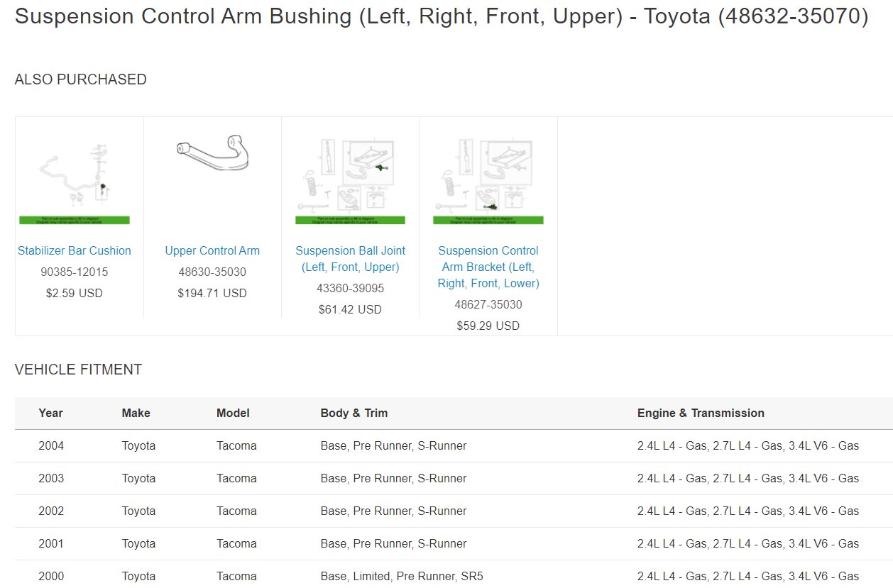Click the $61.42 USD price

[350, 309]
